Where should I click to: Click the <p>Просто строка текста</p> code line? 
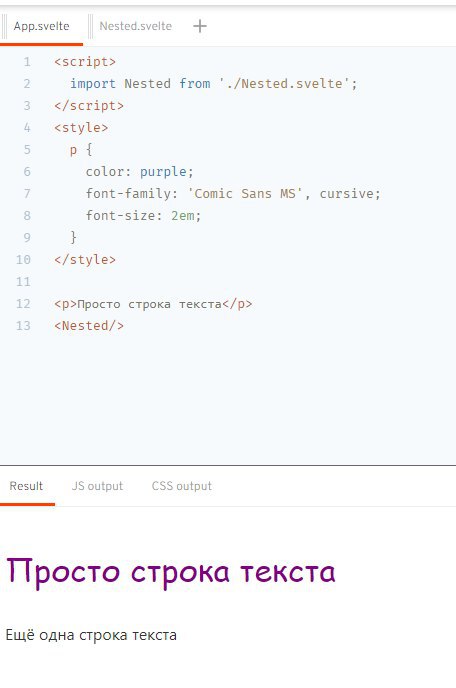click(153, 304)
